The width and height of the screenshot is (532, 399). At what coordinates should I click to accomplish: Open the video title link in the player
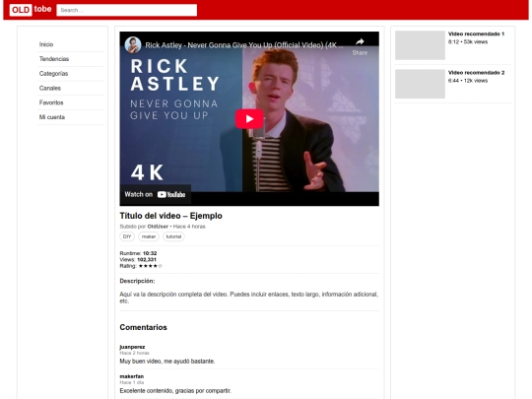click(244, 45)
